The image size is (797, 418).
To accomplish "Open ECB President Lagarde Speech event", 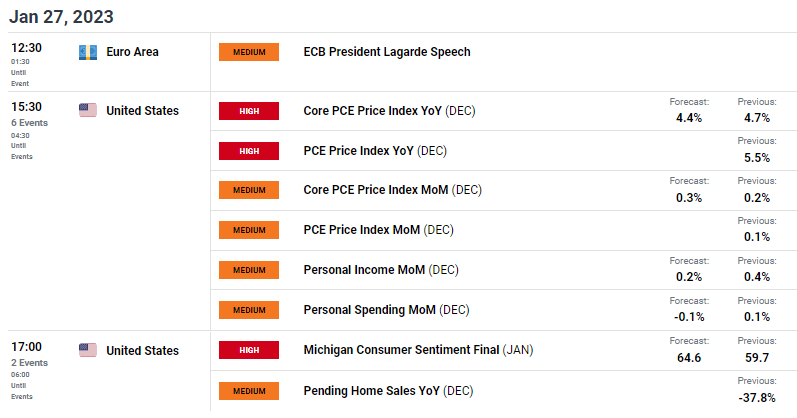I will pos(386,52).
